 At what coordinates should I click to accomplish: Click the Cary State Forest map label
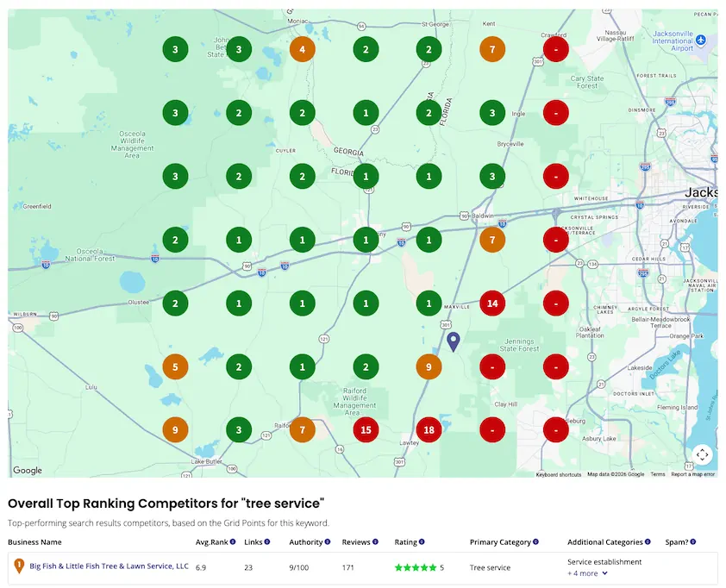click(586, 82)
